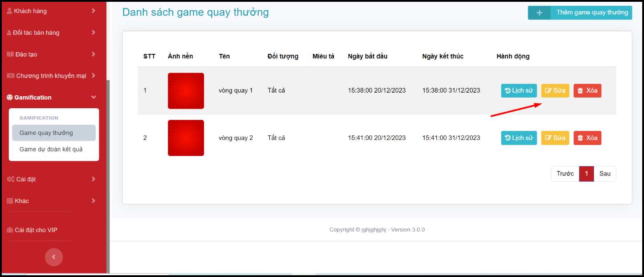
Task: Expand Chương trình khuyến mại chevron
Action: click(x=93, y=76)
